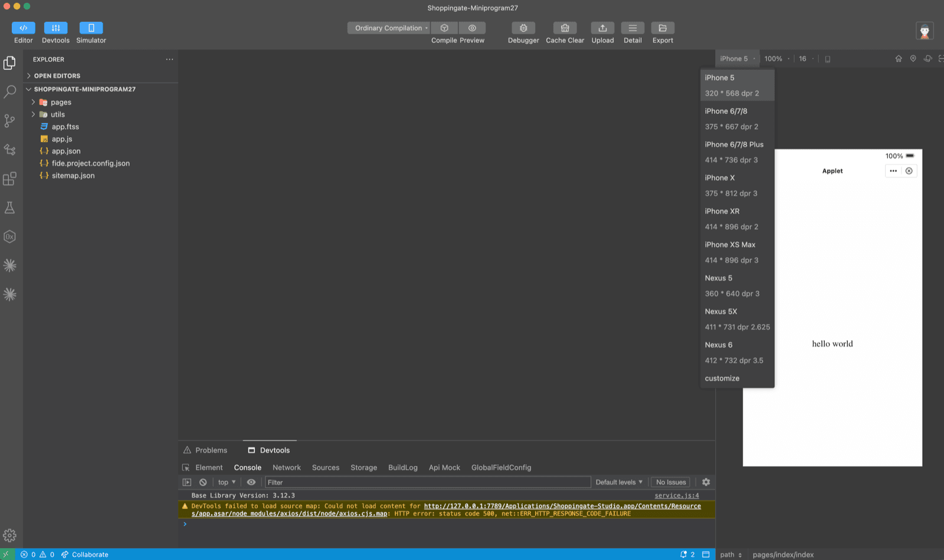Open the service.js:4 source link
Viewport: 944px width, 560px height.
click(677, 496)
